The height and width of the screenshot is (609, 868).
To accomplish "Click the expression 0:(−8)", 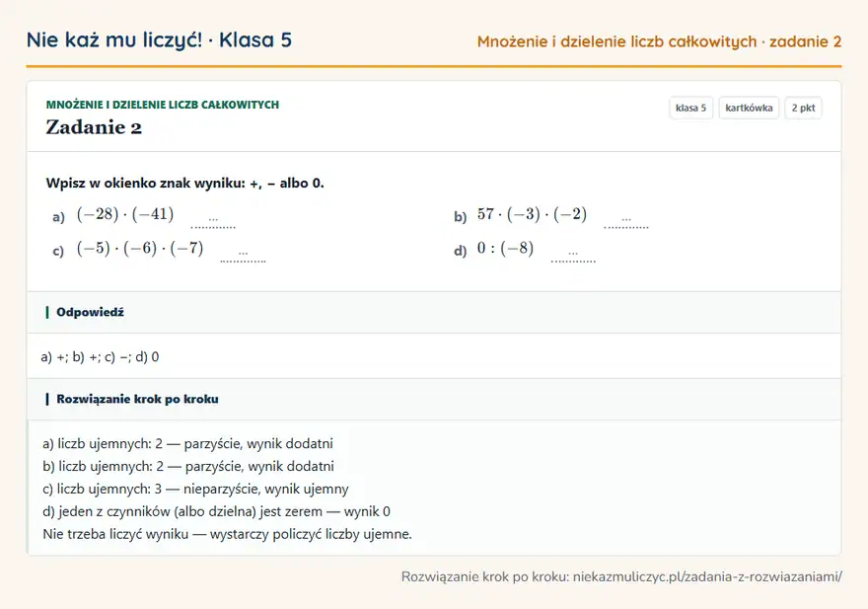I will point(505,248).
